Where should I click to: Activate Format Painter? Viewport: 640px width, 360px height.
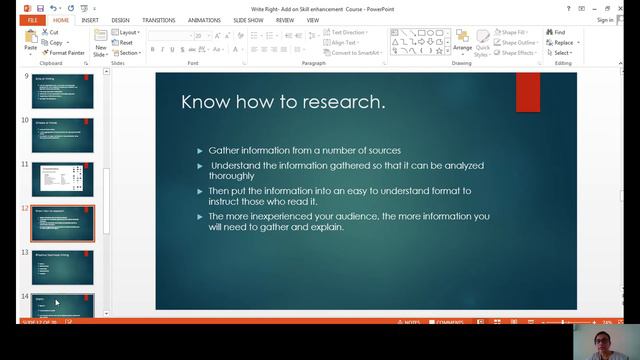pyautogui.click(x=63, y=53)
